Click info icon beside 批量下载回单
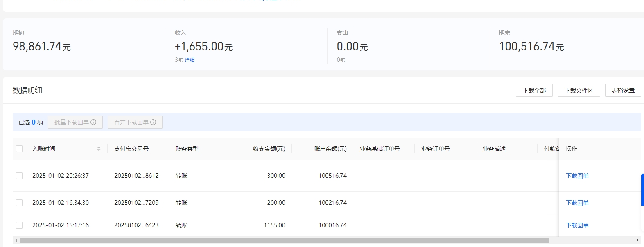The width and height of the screenshot is (644, 247). (93, 122)
